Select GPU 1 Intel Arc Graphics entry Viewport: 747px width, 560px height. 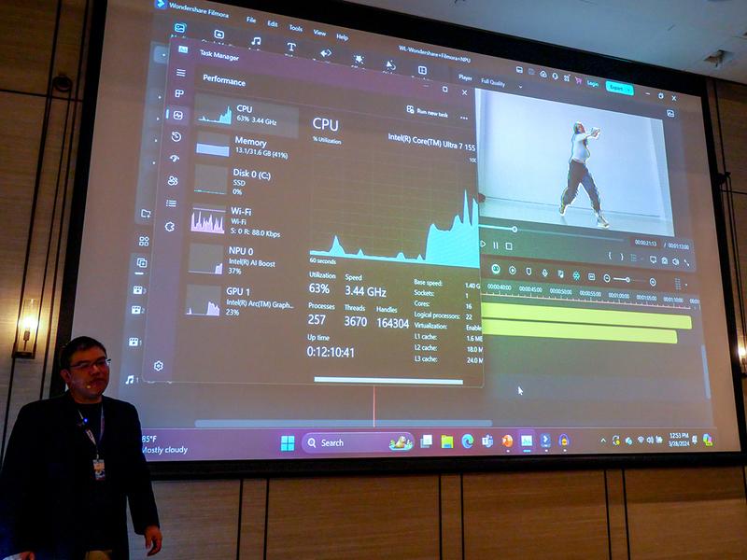(x=241, y=301)
